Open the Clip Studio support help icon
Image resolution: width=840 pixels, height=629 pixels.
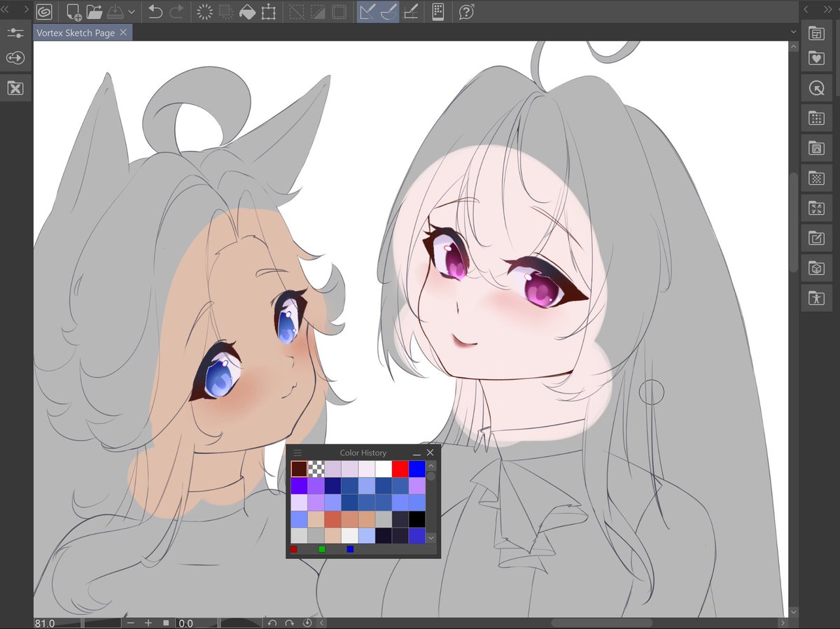point(466,11)
